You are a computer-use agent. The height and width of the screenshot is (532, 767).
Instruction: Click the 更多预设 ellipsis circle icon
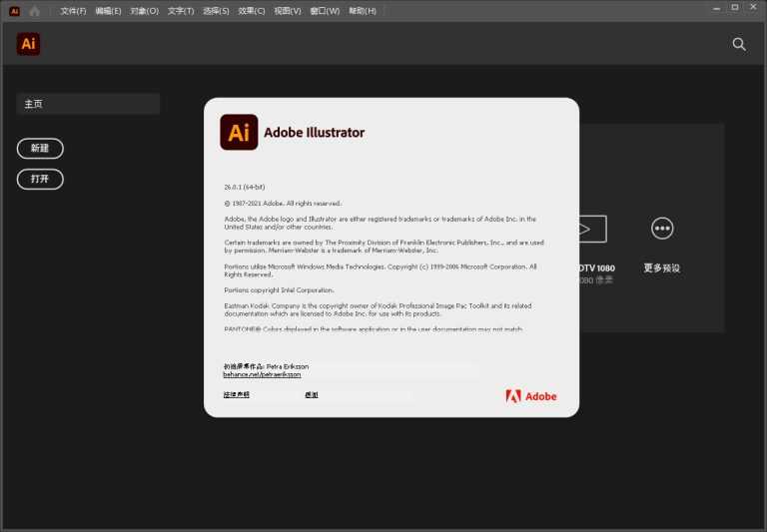[662, 229]
